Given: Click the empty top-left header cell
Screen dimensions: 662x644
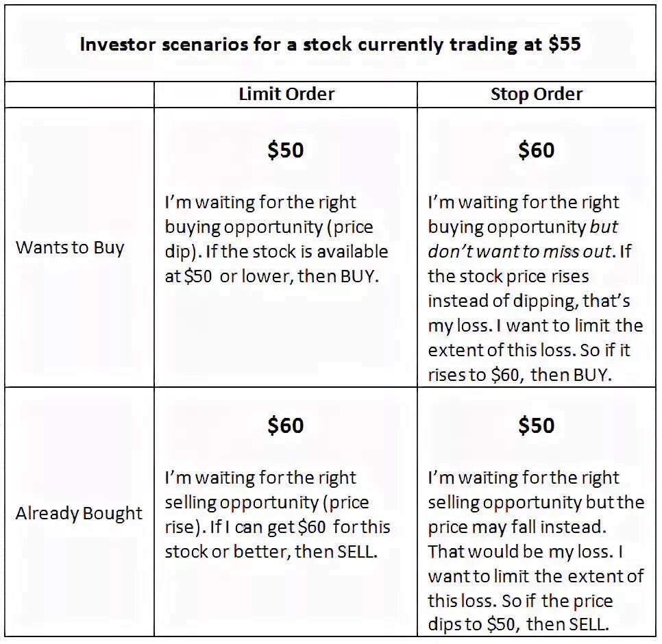Looking at the screenshot, I should click(79, 95).
